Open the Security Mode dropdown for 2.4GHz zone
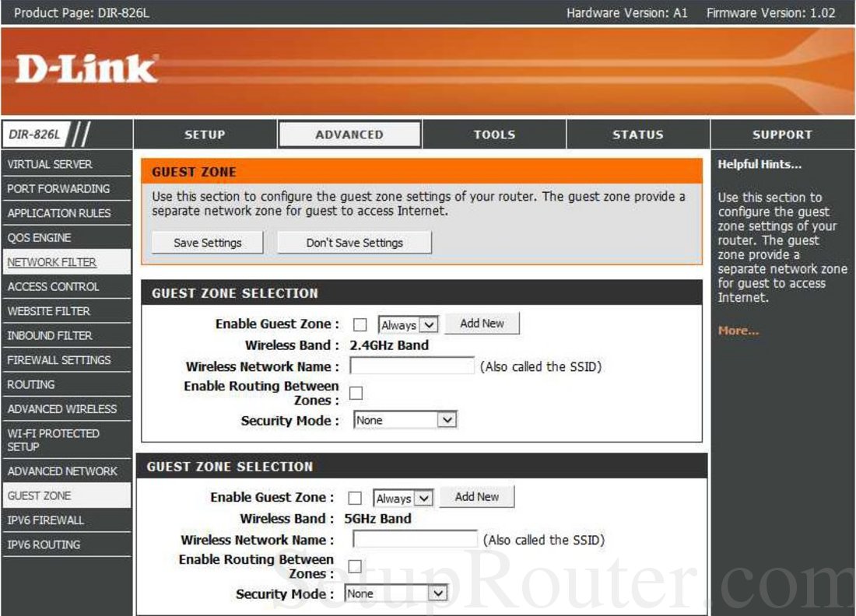The height and width of the screenshot is (616, 856). (x=404, y=419)
